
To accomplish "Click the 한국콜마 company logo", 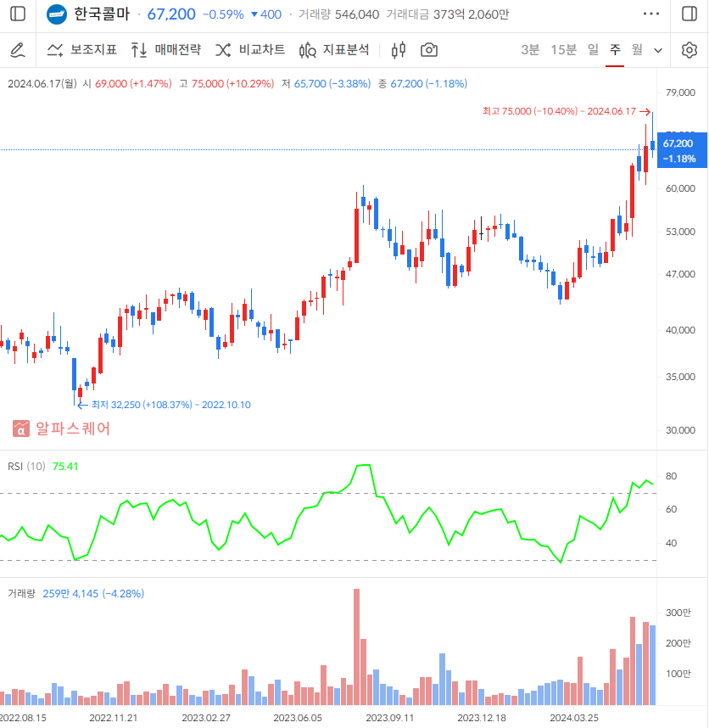I will pyautogui.click(x=57, y=14).
